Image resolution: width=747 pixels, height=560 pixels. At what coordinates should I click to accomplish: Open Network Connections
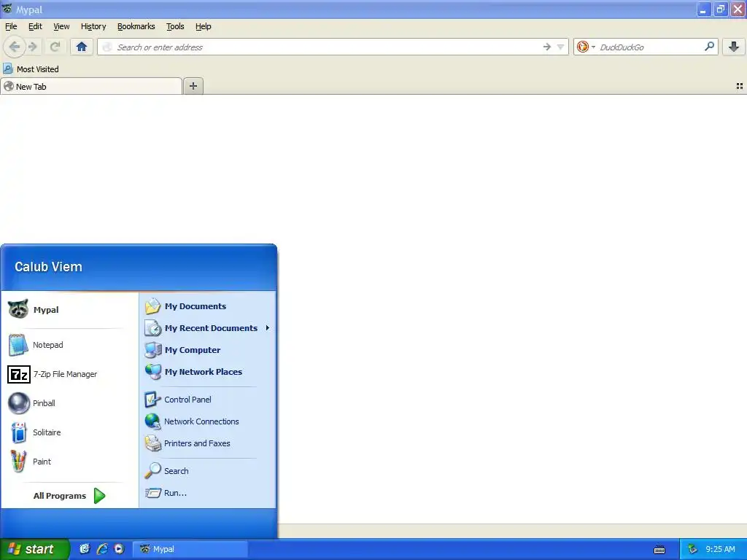point(207,421)
